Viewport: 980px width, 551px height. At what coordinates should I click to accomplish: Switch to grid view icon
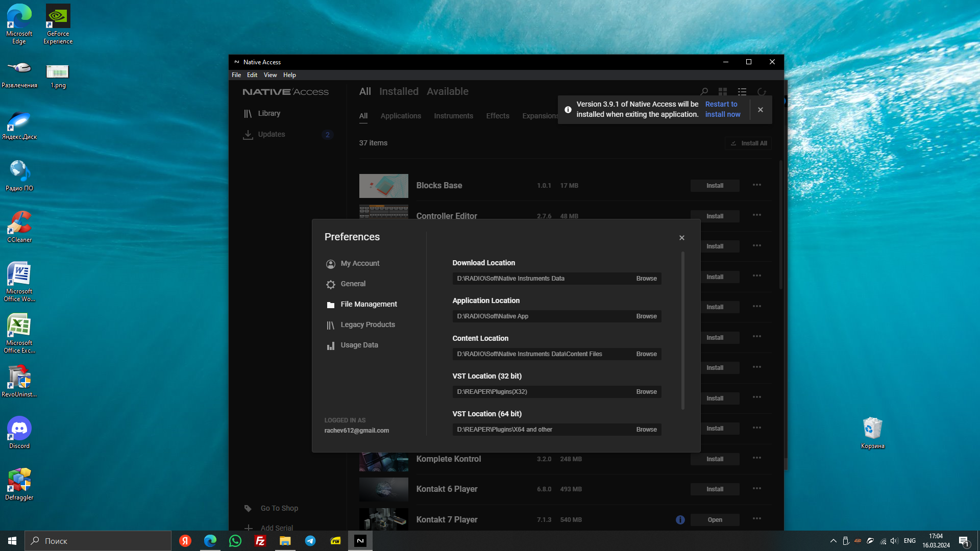point(723,92)
